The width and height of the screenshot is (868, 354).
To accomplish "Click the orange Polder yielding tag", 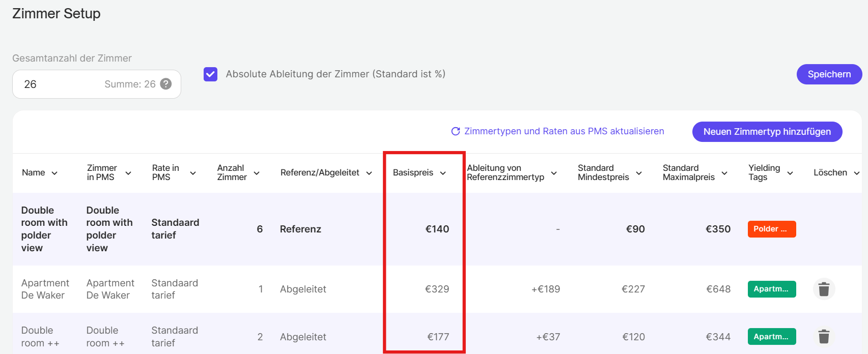I will [x=771, y=229].
